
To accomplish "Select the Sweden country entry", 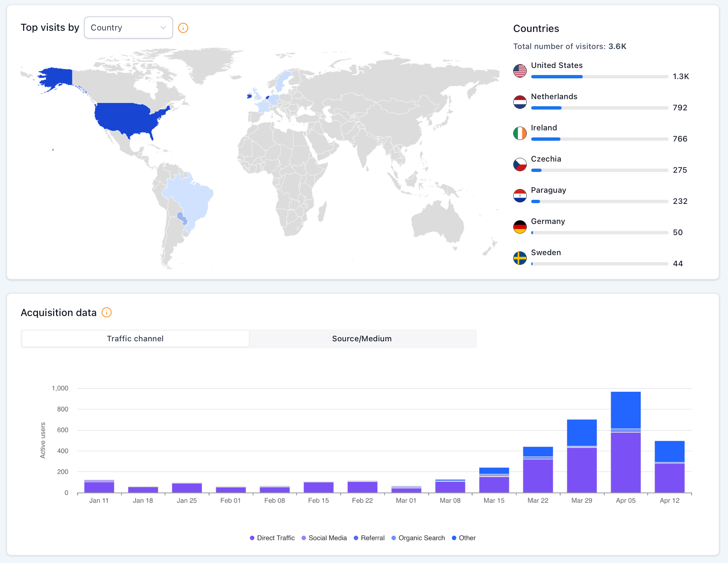I will (546, 253).
